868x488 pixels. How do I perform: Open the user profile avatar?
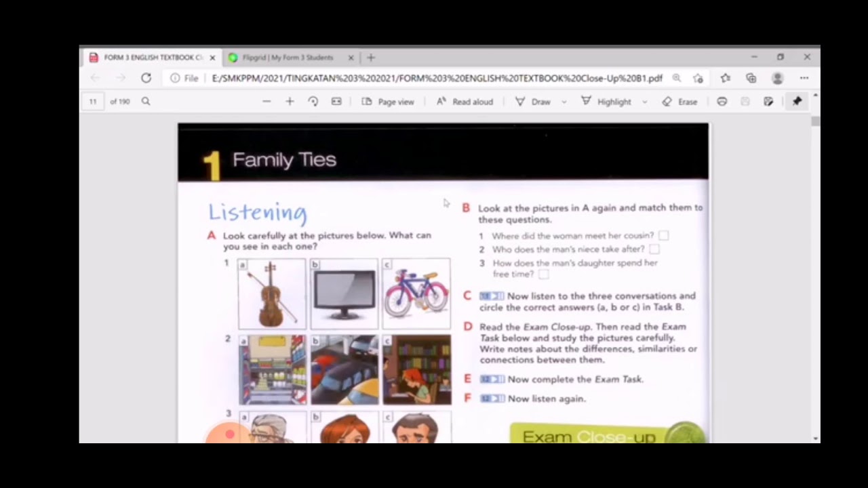coord(778,78)
